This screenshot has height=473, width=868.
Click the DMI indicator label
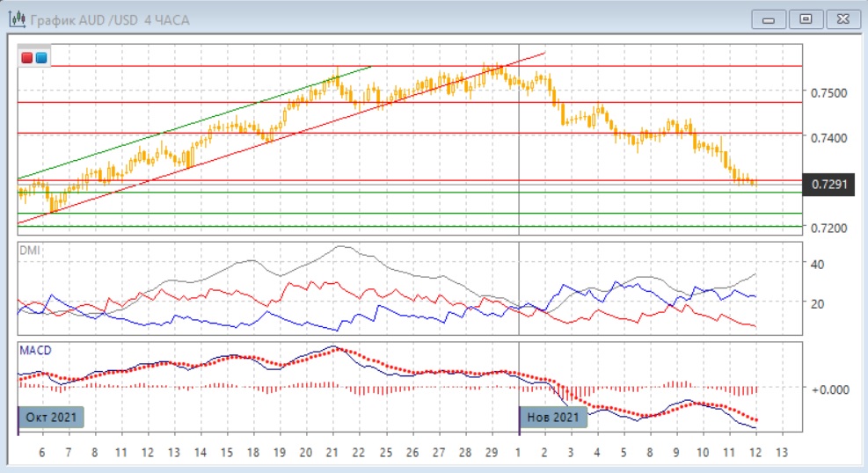tap(30, 251)
